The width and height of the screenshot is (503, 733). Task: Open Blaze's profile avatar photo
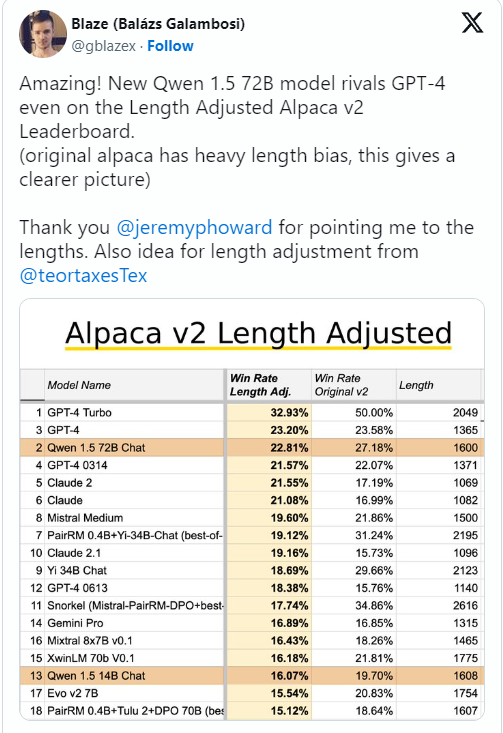coord(42,34)
